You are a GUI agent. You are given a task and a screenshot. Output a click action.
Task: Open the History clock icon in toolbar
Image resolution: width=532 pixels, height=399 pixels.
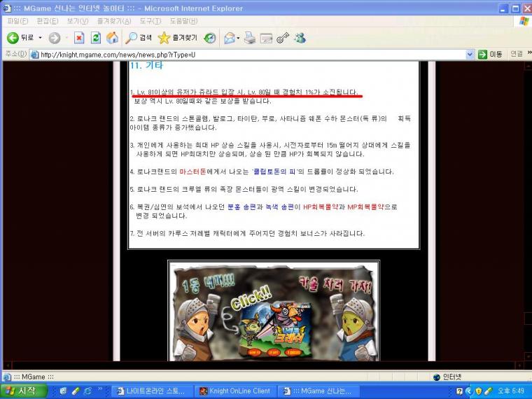pos(210,38)
